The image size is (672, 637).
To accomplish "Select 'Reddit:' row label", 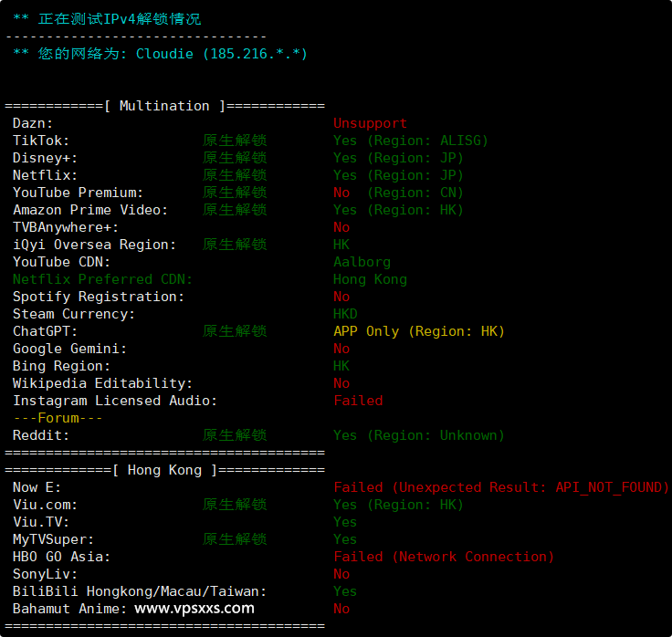I will tap(41, 435).
